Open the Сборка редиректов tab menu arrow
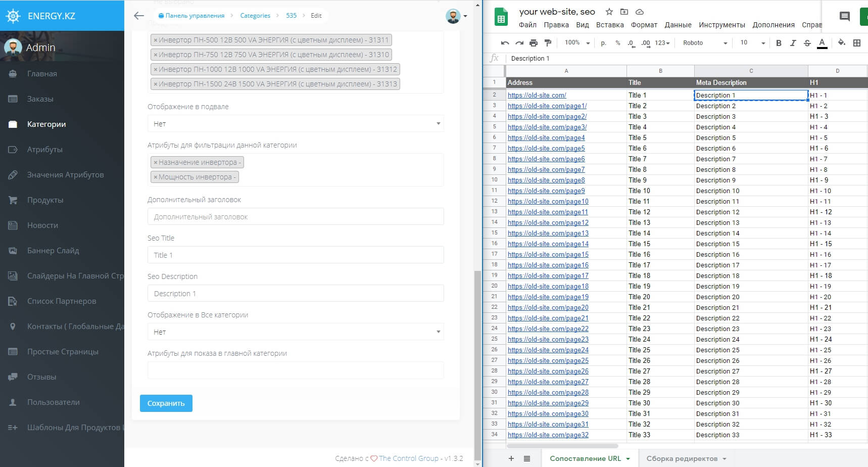 pyautogui.click(x=724, y=459)
